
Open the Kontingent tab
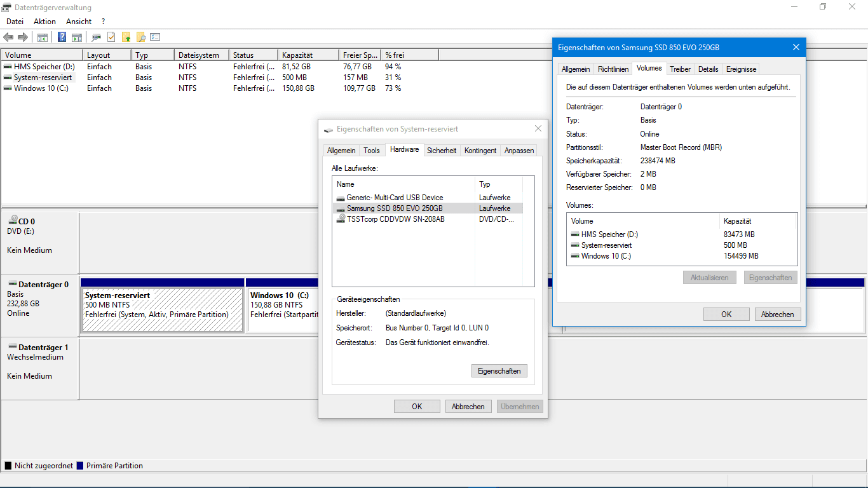(x=480, y=151)
